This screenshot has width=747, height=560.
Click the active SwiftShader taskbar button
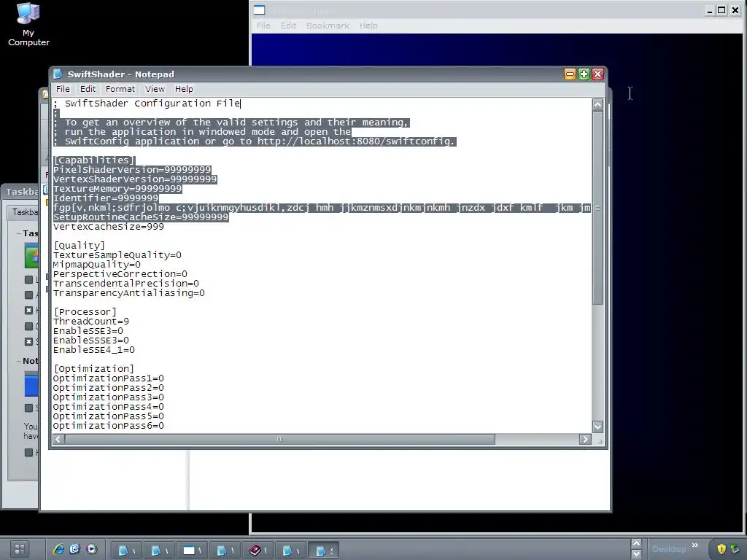coord(324,551)
